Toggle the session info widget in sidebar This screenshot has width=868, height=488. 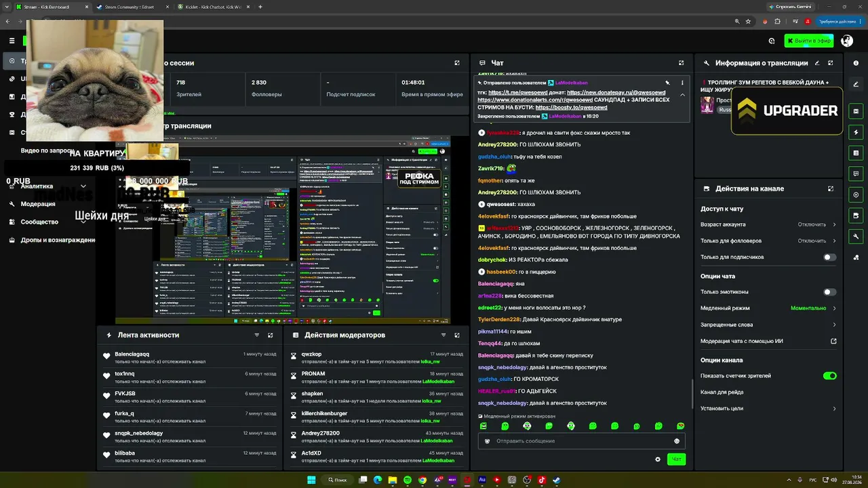(856, 111)
